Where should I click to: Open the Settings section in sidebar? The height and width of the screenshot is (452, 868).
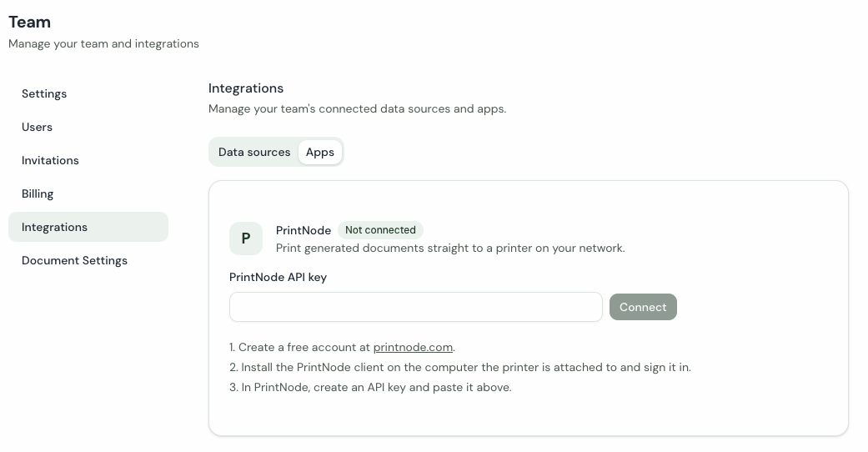pyautogui.click(x=88, y=93)
